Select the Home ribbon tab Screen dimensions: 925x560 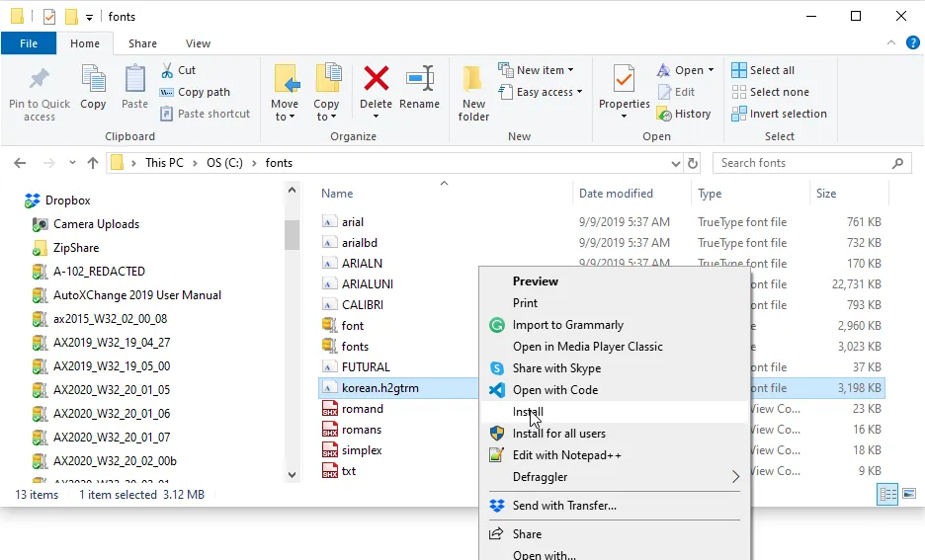85,43
